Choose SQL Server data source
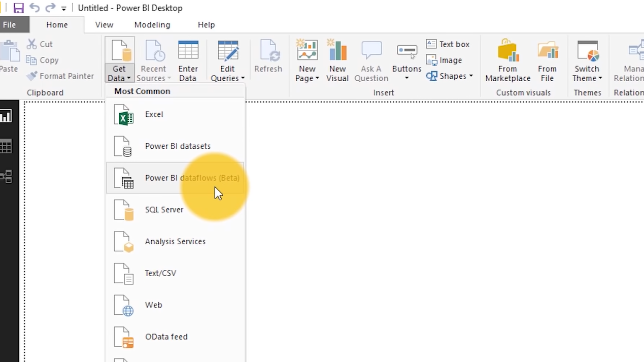Viewport: 644px width, 362px height. tap(175, 210)
